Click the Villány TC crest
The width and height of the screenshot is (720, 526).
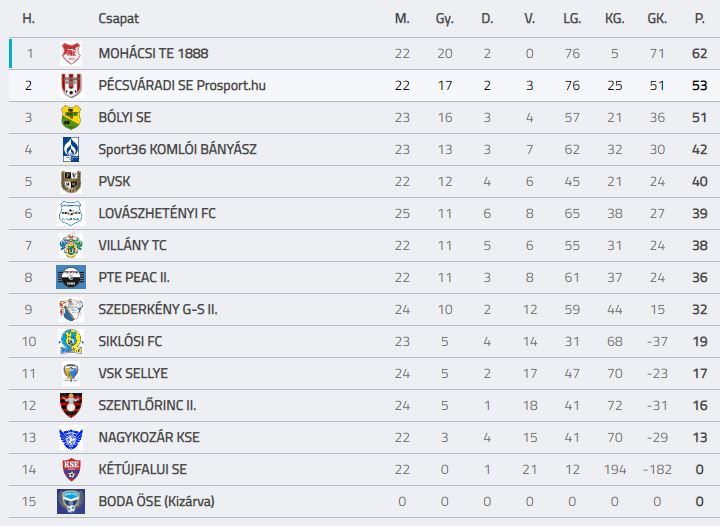[x=71, y=246]
